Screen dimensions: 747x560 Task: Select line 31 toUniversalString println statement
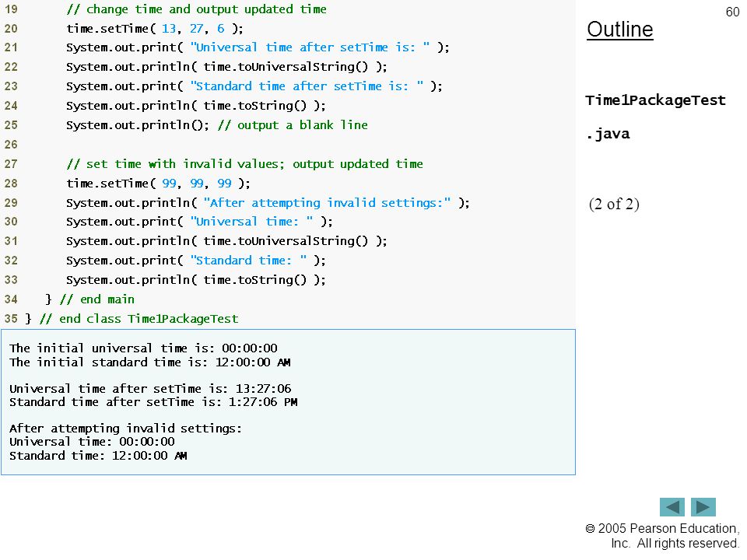(226, 241)
